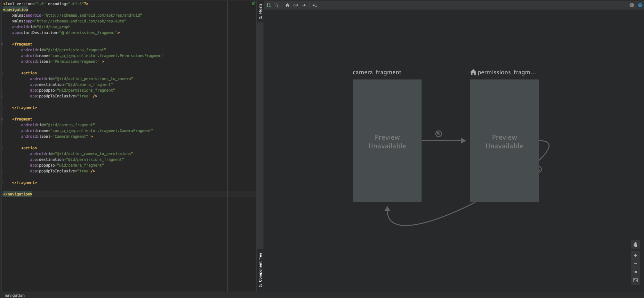The width and height of the screenshot is (644, 298).
Task: Collapse the first fragment tag fold
Action: 2,44
